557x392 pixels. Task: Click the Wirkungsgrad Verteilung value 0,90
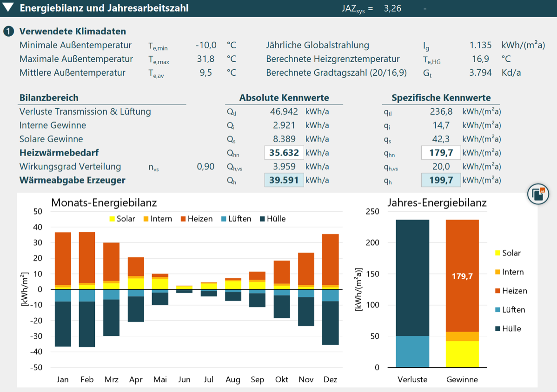coord(206,167)
